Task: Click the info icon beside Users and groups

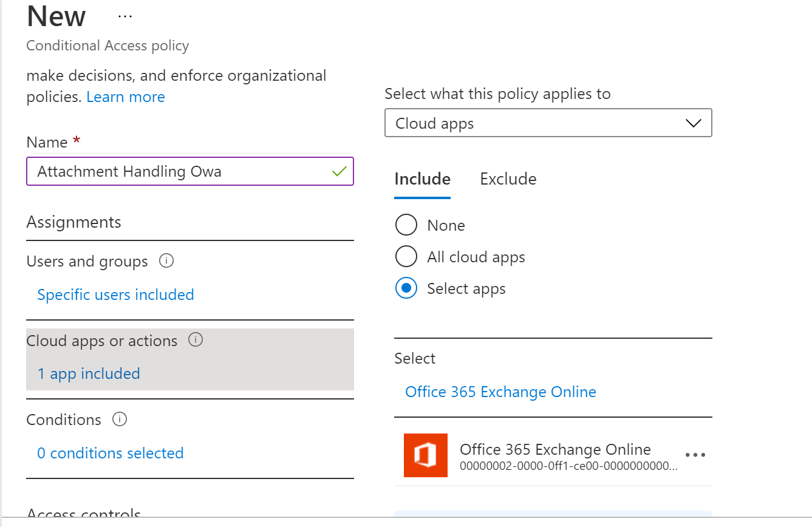Action: [x=166, y=261]
